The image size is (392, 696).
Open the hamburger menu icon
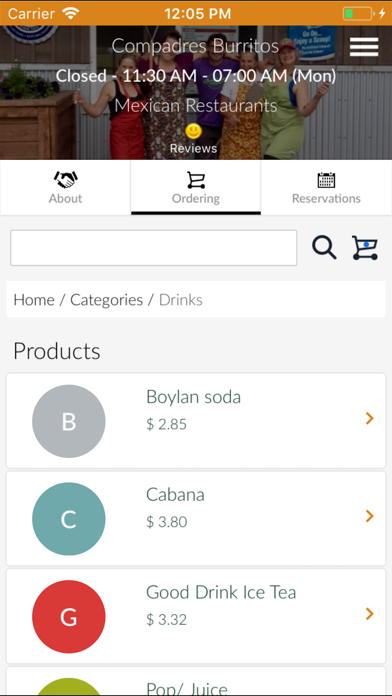[364, 47]
